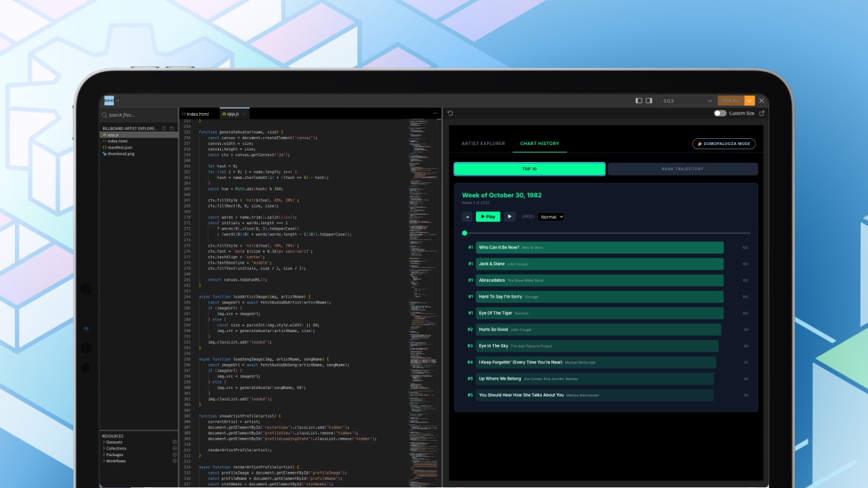868x488 pixels.
Task: Add a package with Packages plus icon
Action: pyautogui.click(x=174, y=455)
